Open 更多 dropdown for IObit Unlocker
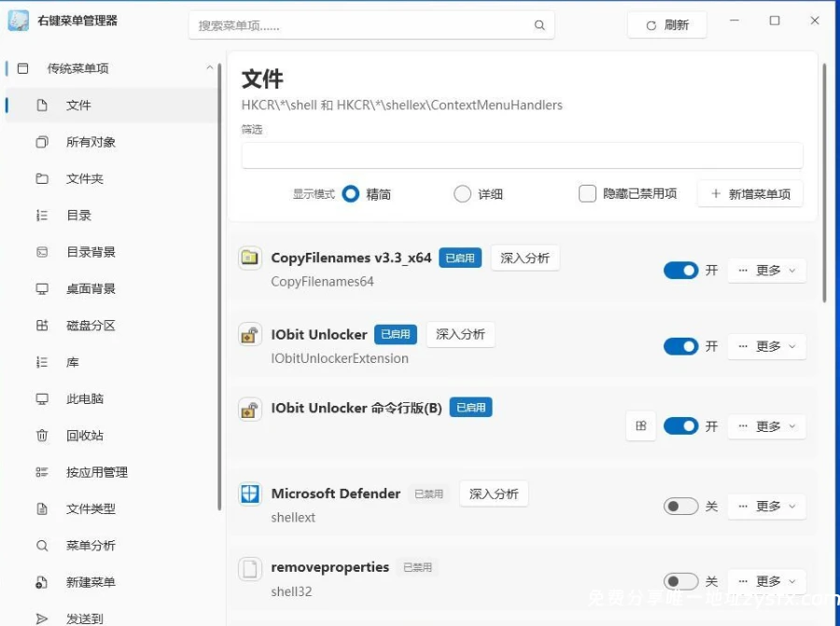The image size is (840, 626). 766,346
